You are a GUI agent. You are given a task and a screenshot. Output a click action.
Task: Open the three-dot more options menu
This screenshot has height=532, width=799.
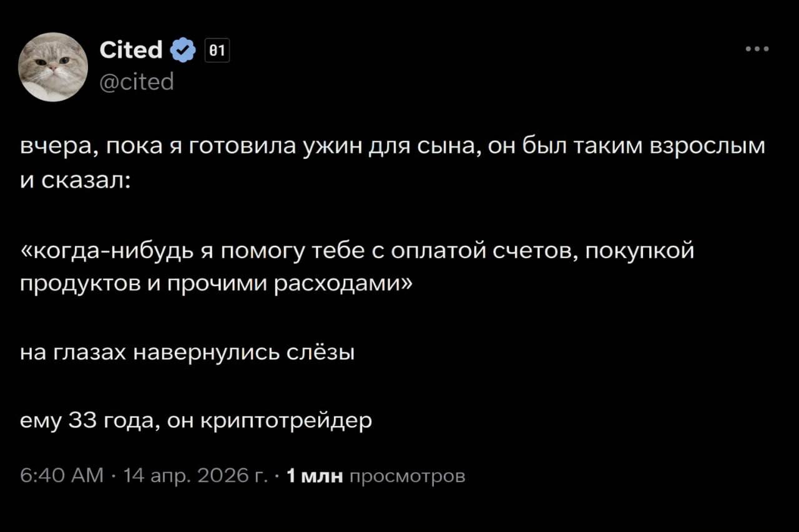(x=757, y=49)
